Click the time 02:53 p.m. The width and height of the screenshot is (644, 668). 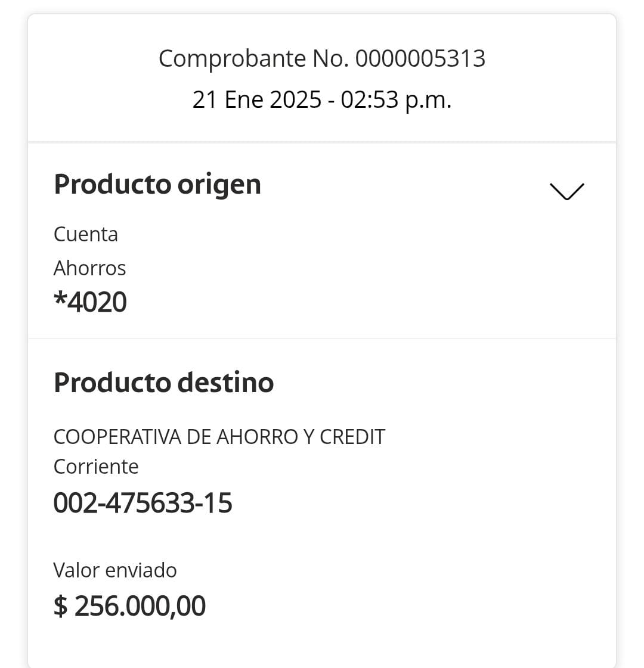396,100
